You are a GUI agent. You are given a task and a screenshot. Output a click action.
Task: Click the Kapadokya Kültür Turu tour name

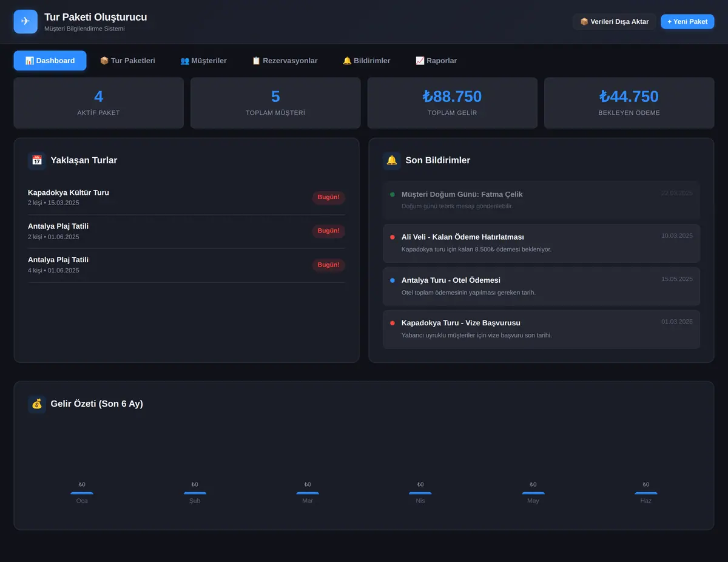[x=69, y=192]
